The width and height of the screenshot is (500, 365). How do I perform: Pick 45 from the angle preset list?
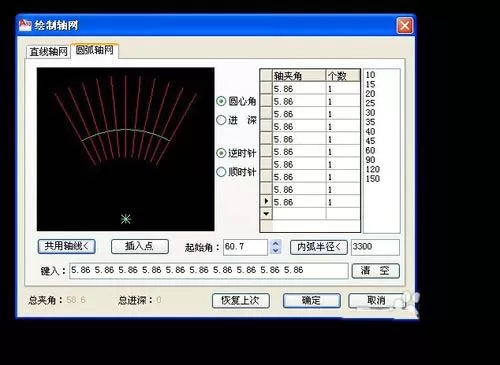point(370,141)
